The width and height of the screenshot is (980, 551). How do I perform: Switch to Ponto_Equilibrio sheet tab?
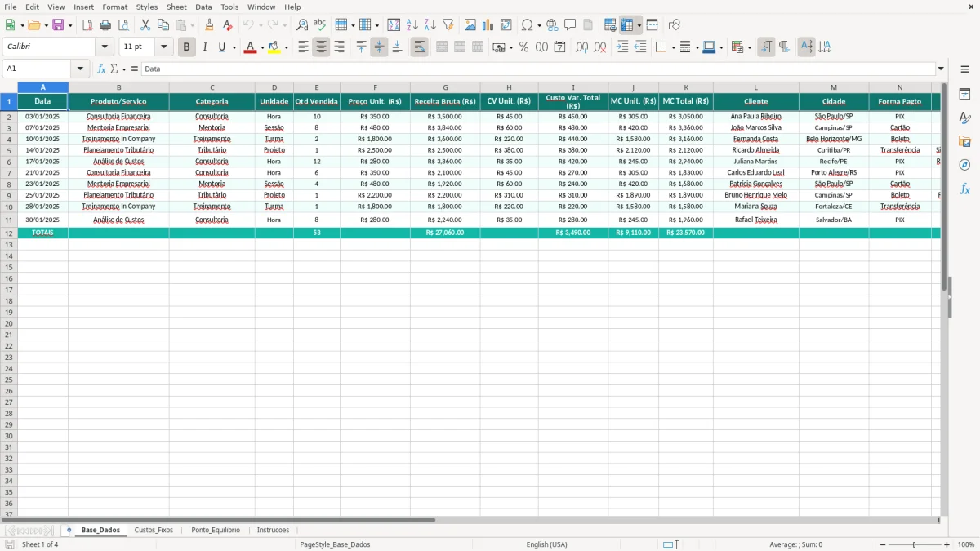216,530
